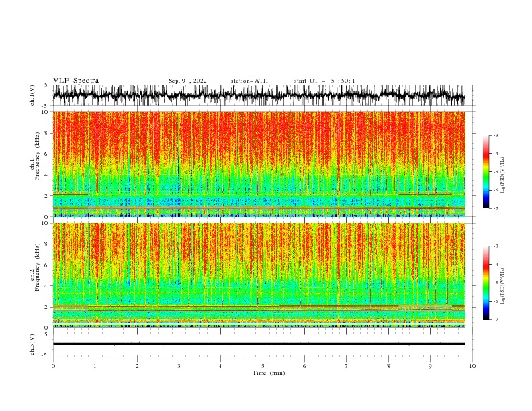Click time axis tick label "5"
The height and width of the screenshot is (411, 532).
coord(263,366)
